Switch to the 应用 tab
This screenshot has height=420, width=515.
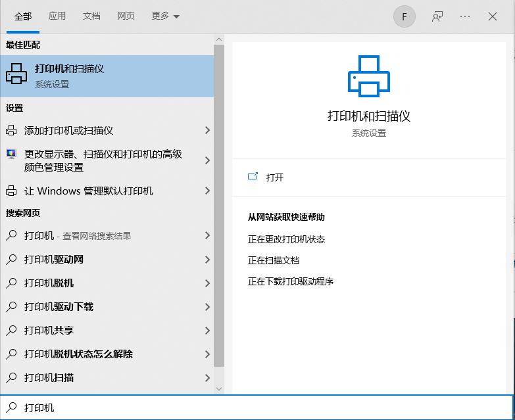[57, 16]
